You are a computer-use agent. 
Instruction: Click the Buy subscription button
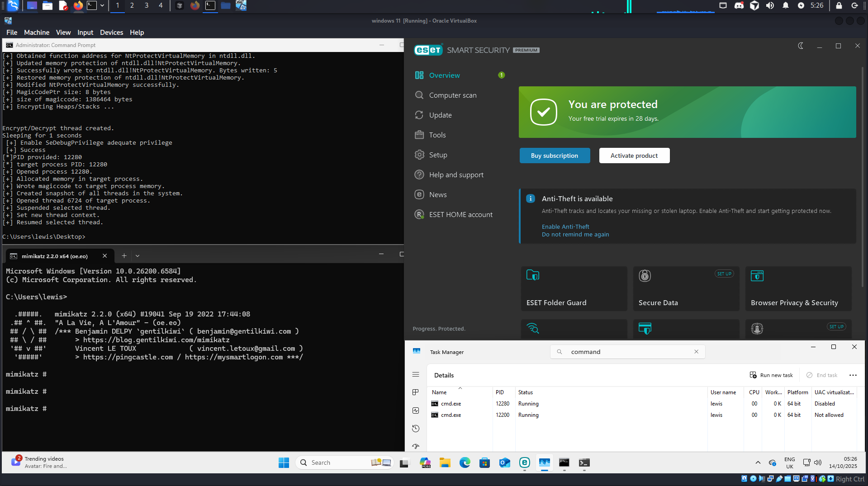[x=554, y=156]
